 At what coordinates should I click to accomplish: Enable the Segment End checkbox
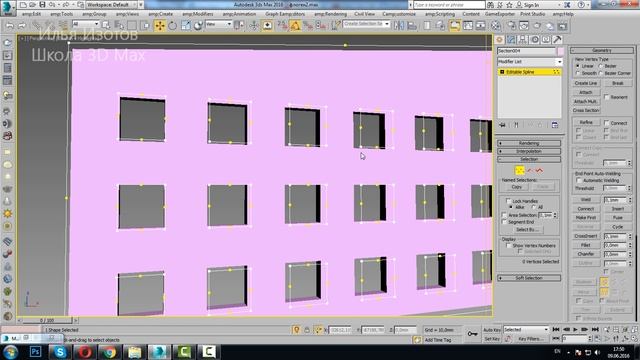504,222
